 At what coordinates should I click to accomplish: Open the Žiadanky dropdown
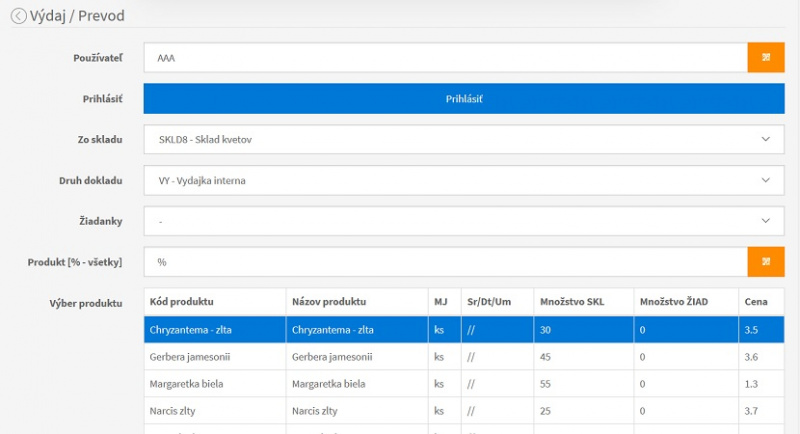point(464,221)
